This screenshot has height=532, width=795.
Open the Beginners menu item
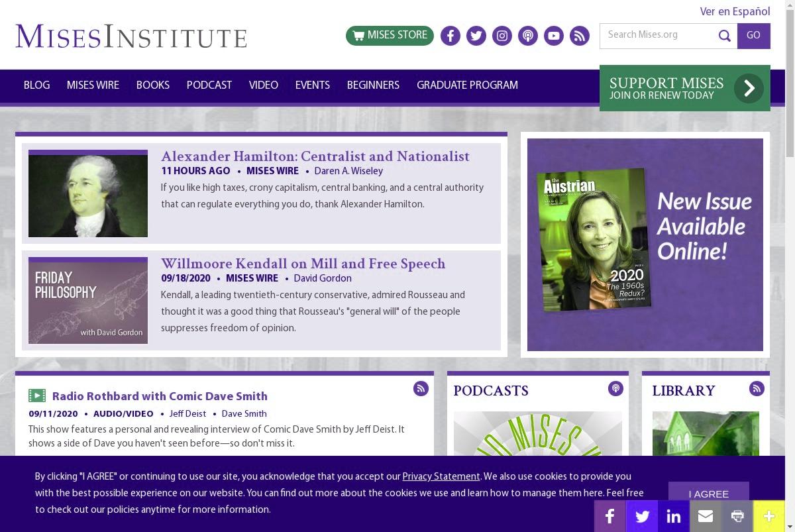coord(373,85)
